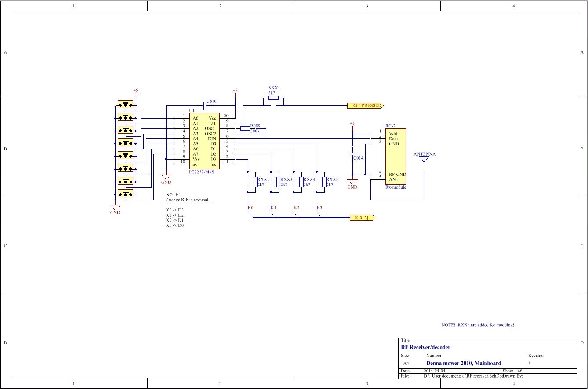Click the 'K1 -> D2' note line
Image resolution: width=588 pixels, height=389 pixels.
175,215
